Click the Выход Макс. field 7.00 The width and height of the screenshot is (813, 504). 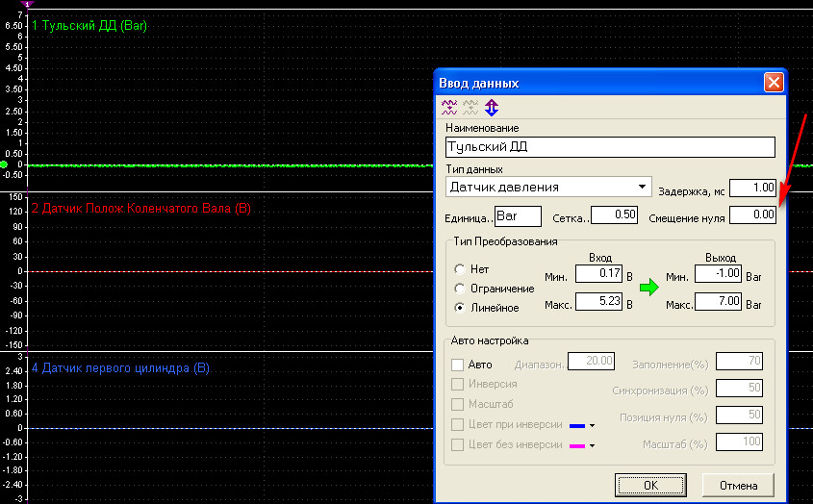(x=718, y=301)
